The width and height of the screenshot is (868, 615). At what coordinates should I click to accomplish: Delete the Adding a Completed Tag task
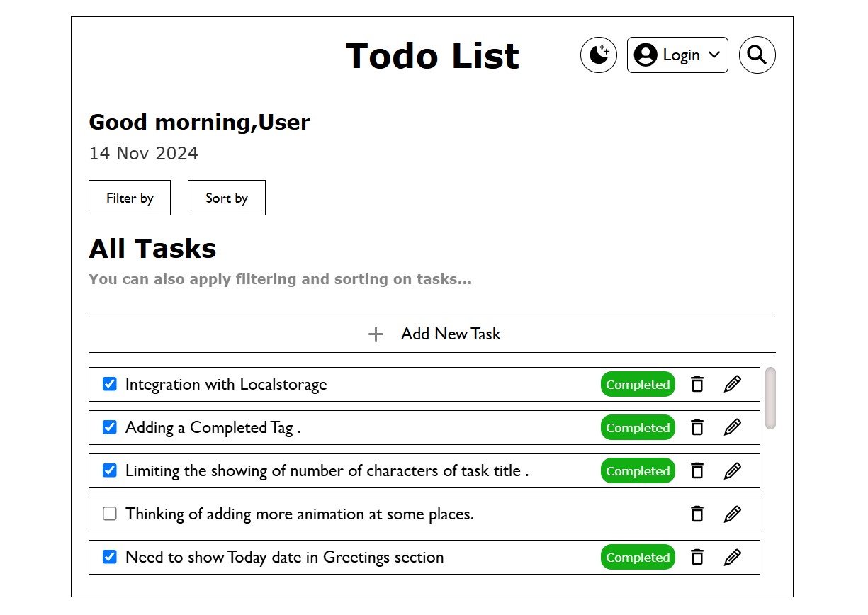coord(697,428)
